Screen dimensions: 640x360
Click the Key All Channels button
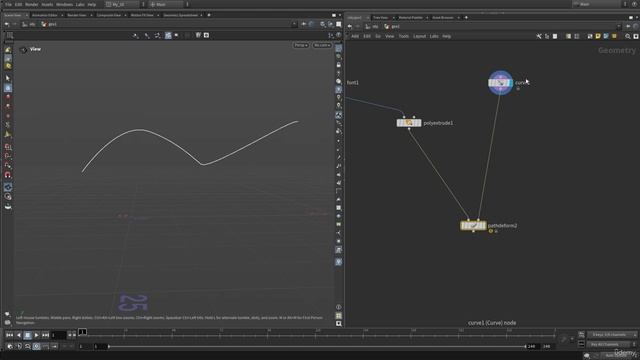(x=608, y=344)
